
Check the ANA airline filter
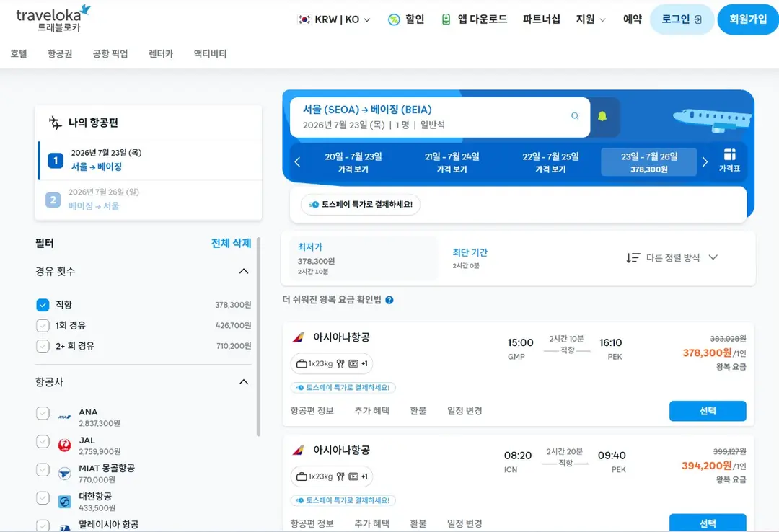pos(43,413)
